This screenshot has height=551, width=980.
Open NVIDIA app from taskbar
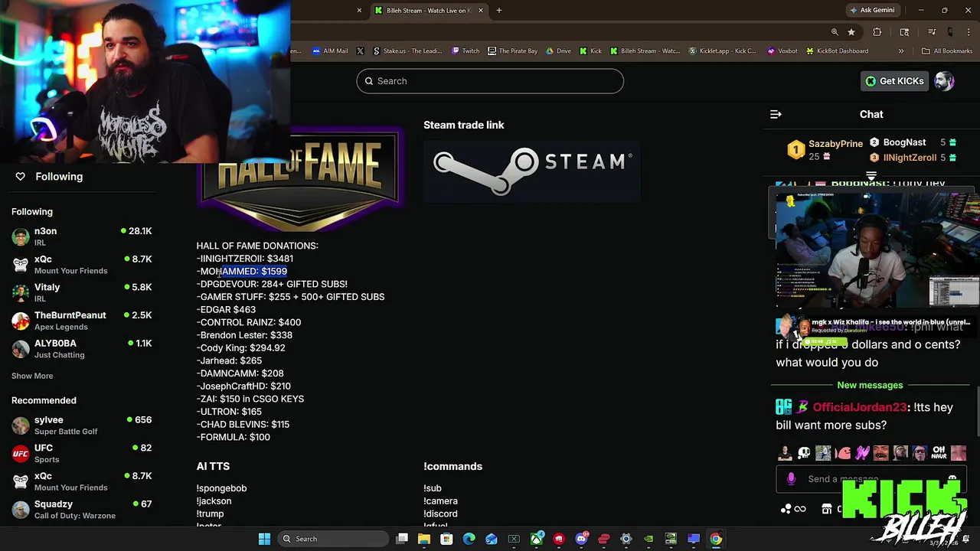pyautogui.click(x=648, y=539)
